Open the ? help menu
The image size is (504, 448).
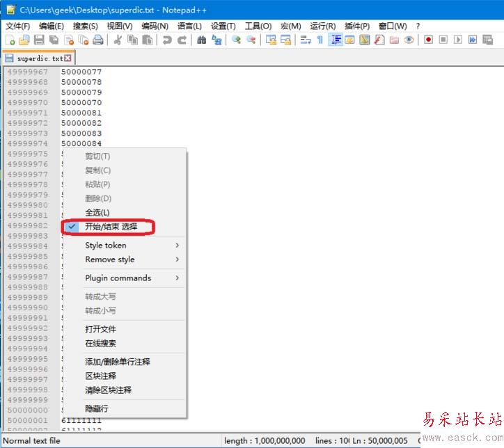click(418, 26)
